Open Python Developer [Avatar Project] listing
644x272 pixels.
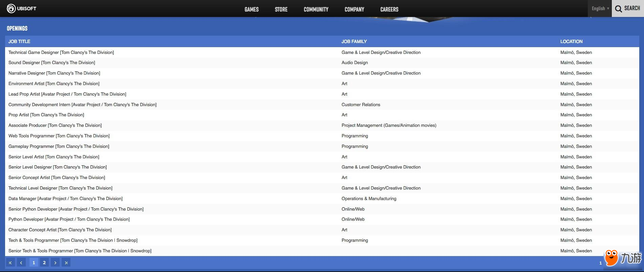pos(69,219)
